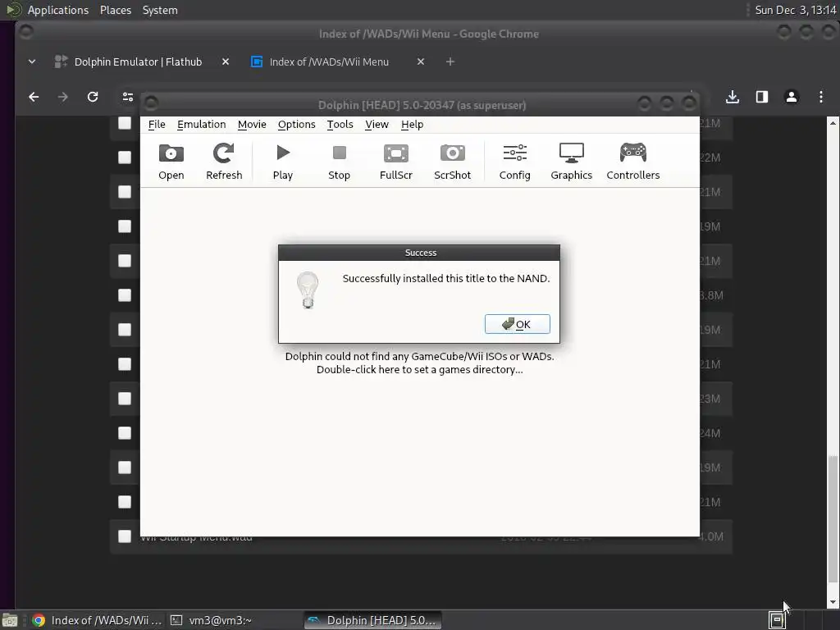Click the Chrome page vertical scrollbar
This screenshot has width=840, height=630.
(832, 518)
